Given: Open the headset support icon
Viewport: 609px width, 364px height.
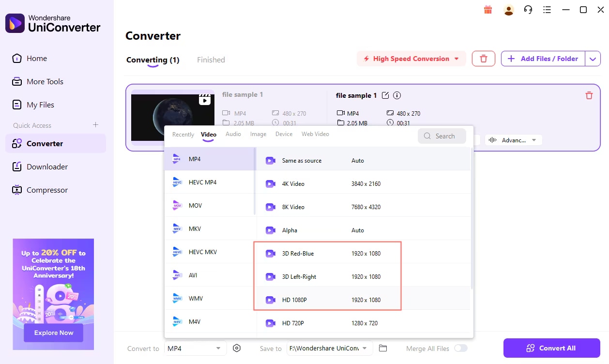Looking at the screenshot, I should 528,10.
